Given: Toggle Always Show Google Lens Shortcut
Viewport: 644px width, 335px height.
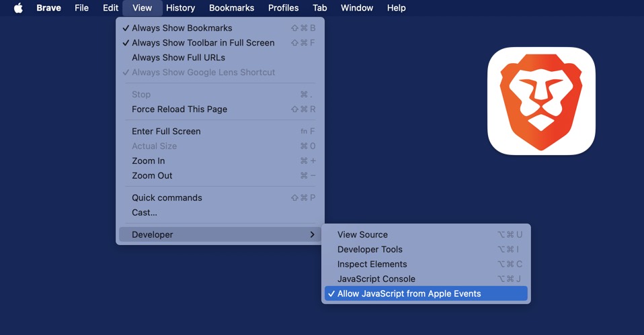Looking at the screenshot, I should tap(220, 72).
